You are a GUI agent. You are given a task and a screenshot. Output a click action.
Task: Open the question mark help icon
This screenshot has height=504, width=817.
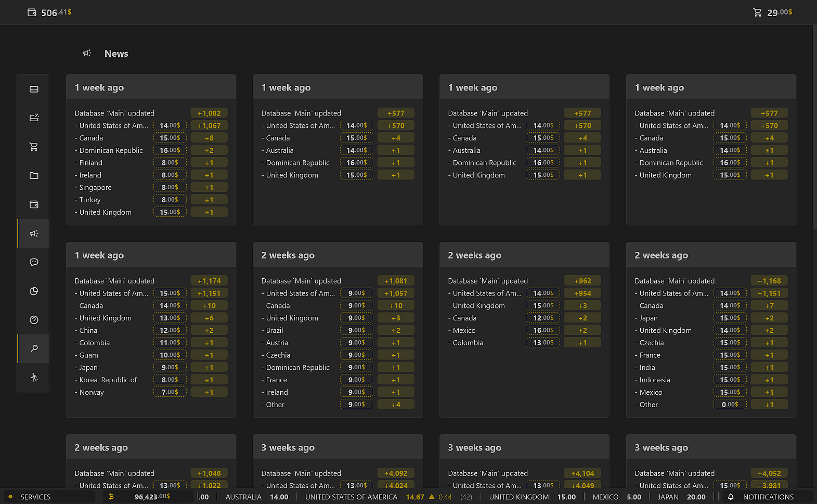click(x=34, y=320)
